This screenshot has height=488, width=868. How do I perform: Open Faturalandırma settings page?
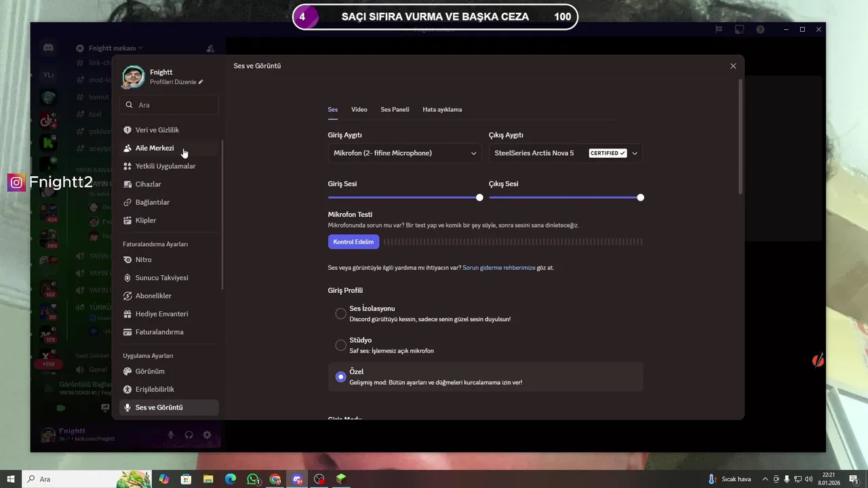tap(169, 332)
